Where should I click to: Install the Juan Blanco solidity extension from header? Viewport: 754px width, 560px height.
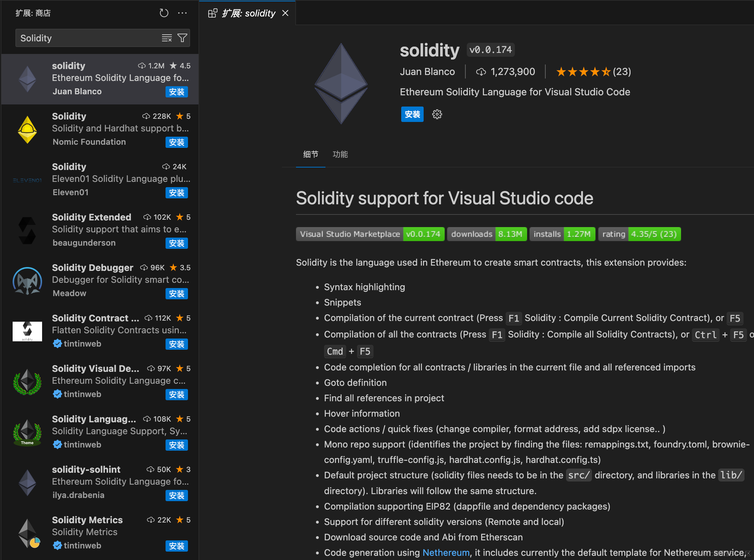[x=412, y=114]
